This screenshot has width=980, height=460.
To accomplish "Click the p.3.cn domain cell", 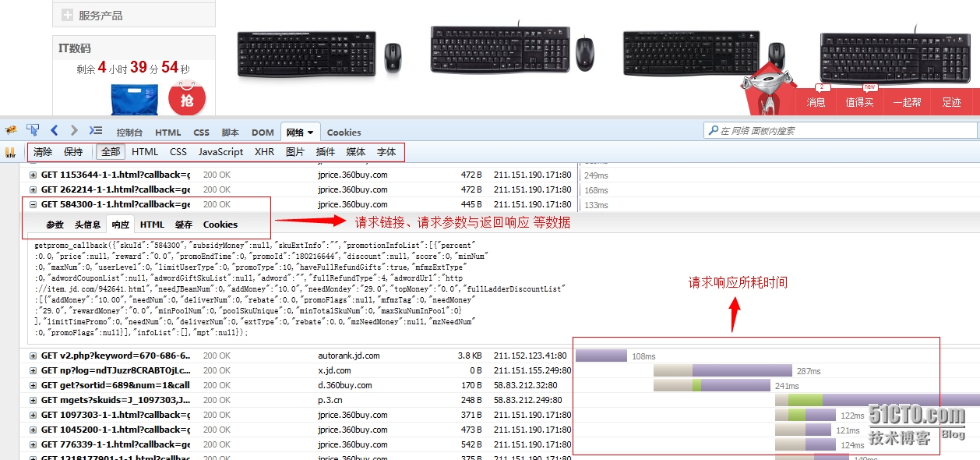I will click(x=330, y=400).
